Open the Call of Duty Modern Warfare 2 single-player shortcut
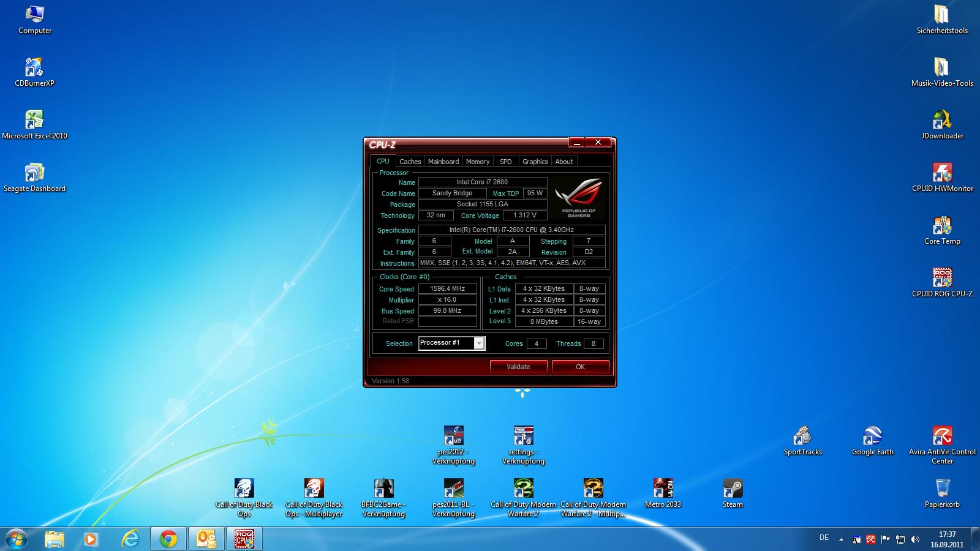This screenshot has height=551, width=980. 523,498
